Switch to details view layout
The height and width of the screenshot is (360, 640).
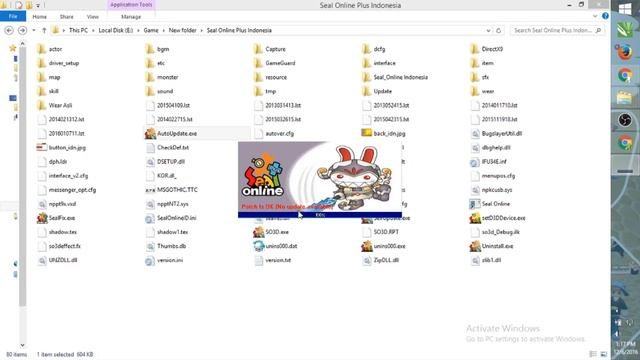(x=593, y=354)
